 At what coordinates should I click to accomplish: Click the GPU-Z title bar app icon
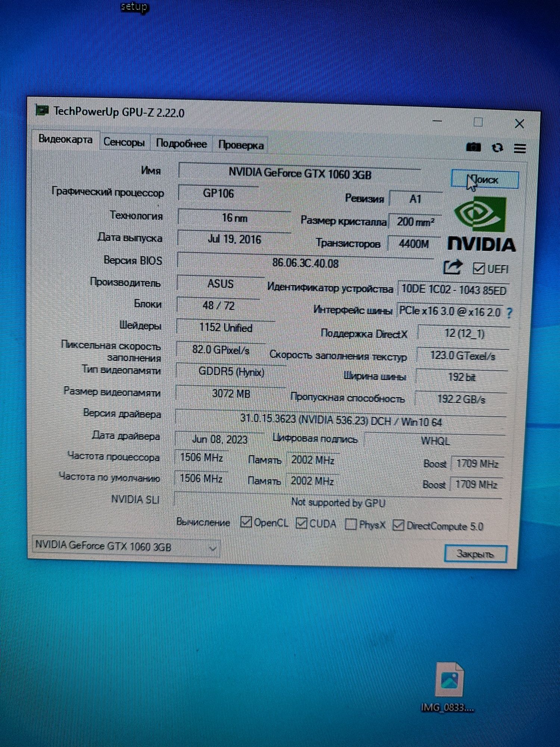(x=42, y=110)
